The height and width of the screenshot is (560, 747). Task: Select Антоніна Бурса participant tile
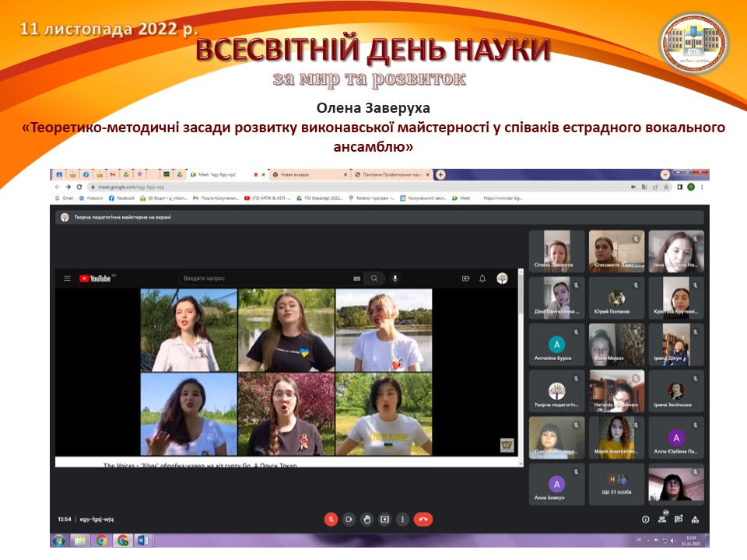click(556, 345)
